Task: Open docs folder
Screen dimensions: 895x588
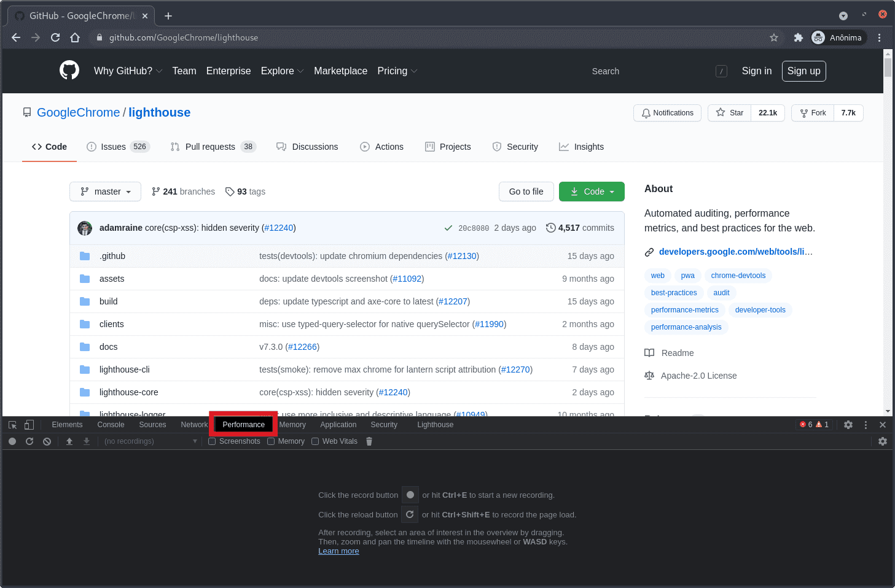Action: [109, 347]
